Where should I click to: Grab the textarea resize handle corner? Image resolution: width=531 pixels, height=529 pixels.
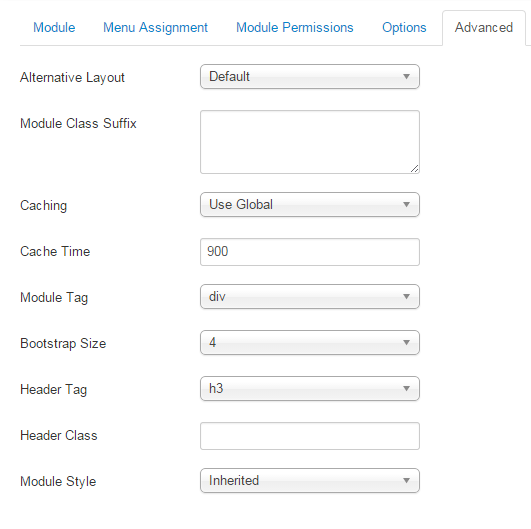pyautogui.click(x=415, y=168)
